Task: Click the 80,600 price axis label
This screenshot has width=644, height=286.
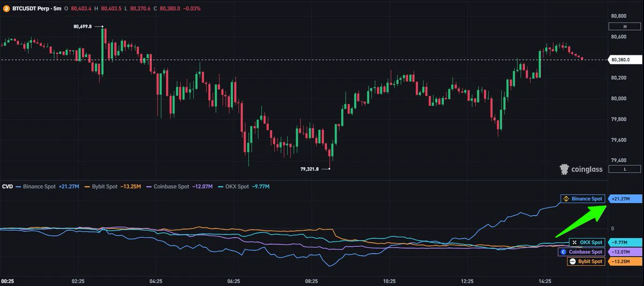Action: 619,37
